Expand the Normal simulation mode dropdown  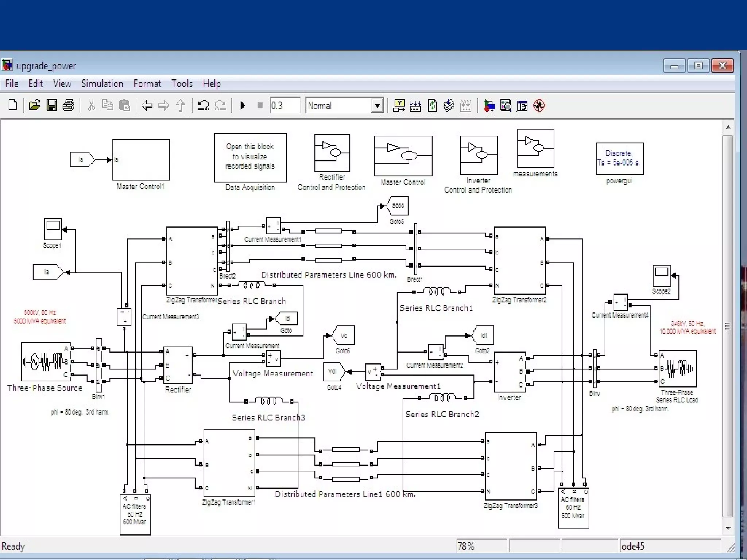(378, 106)
